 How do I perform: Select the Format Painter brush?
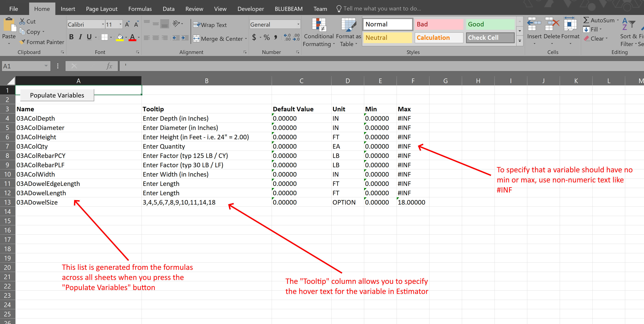coord(22,42)
